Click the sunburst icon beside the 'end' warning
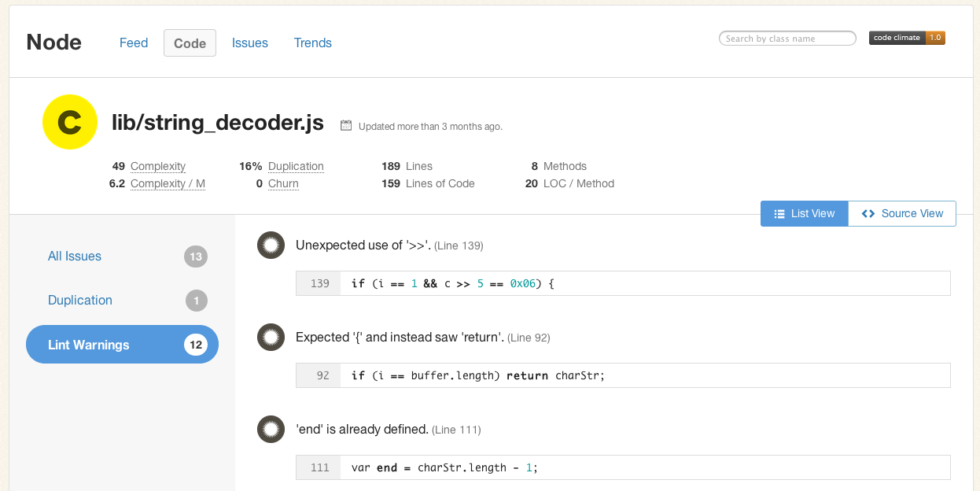 (271, 430)
